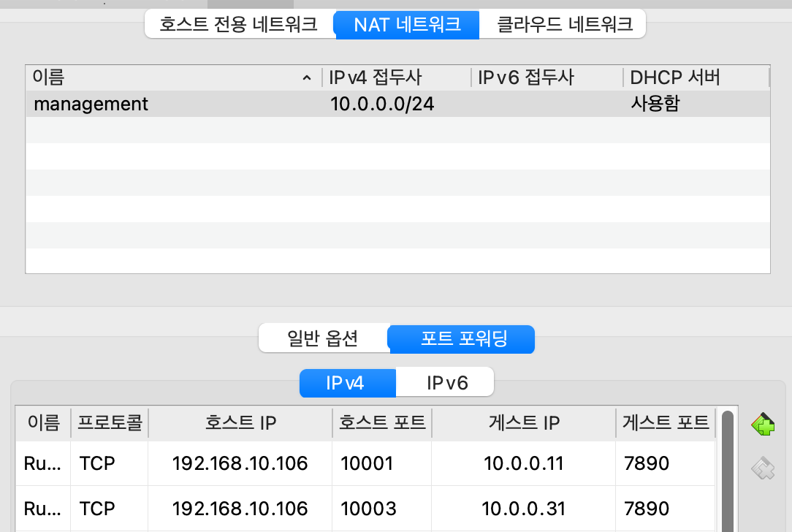Click guest IP 10.0.0.11 cell
792x532 pixels.
click(x=524, y=463)
